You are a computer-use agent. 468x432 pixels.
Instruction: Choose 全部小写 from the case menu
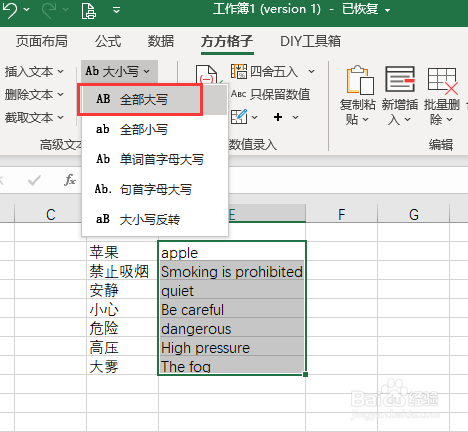155,129
